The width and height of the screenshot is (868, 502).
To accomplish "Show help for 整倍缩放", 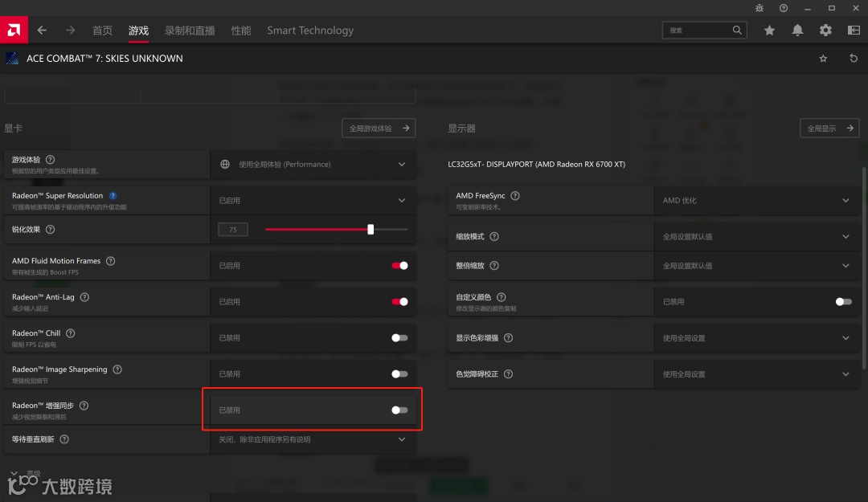I will click(494, 266).
